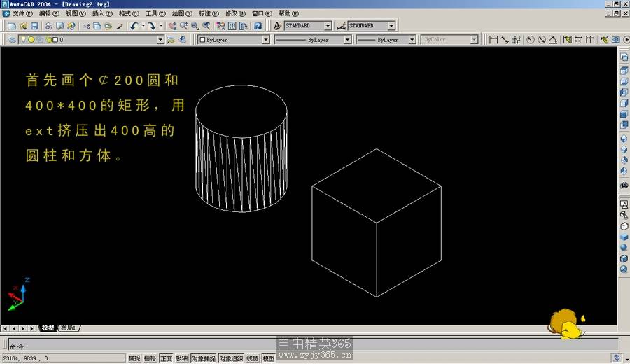The height and width of the screenshot is (364, 630).
Task: Open the 绘图 (Draw) menu
Action: tap(184, 13)
